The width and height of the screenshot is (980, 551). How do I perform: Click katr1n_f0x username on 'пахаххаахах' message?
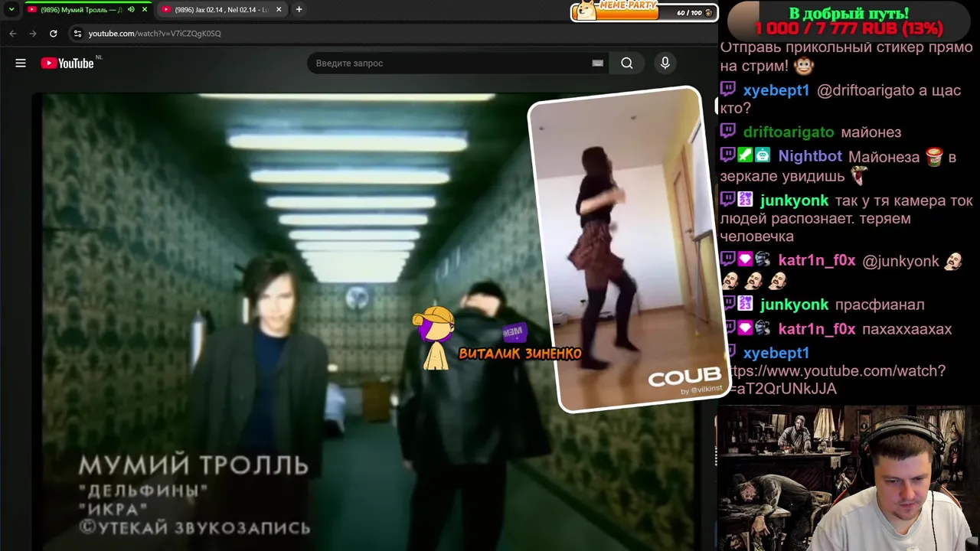coord(816,329)
